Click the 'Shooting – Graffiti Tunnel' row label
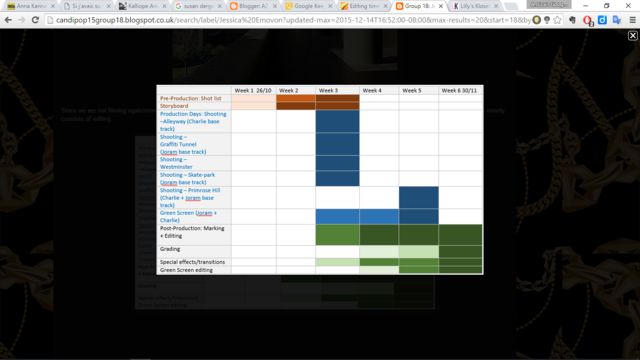This screenshot has width=640, height=360. tap(183, 144)
